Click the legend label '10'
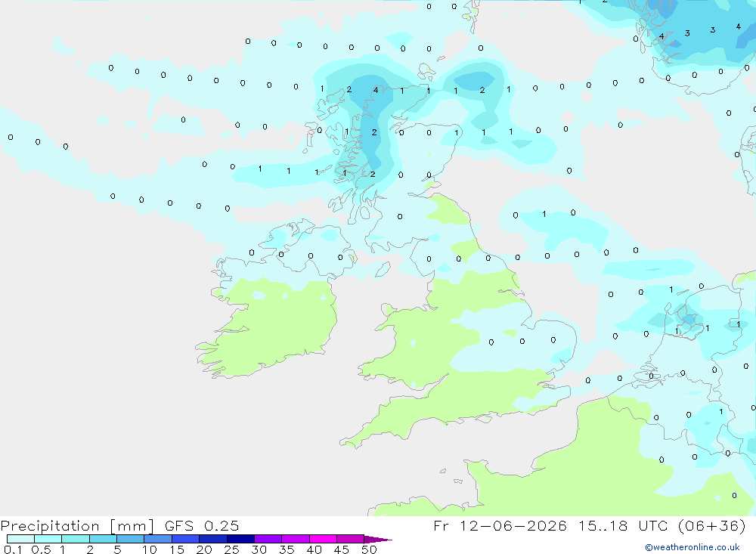This screenshot has width=756, height=554. [x=150, y=549]
